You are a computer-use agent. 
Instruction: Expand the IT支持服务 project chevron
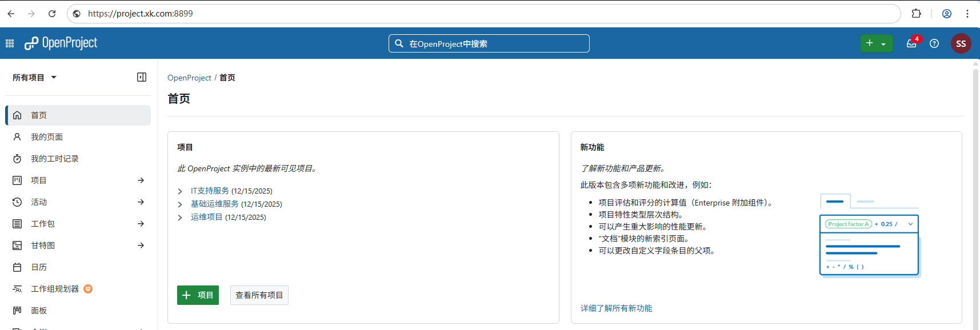point(180,191)
